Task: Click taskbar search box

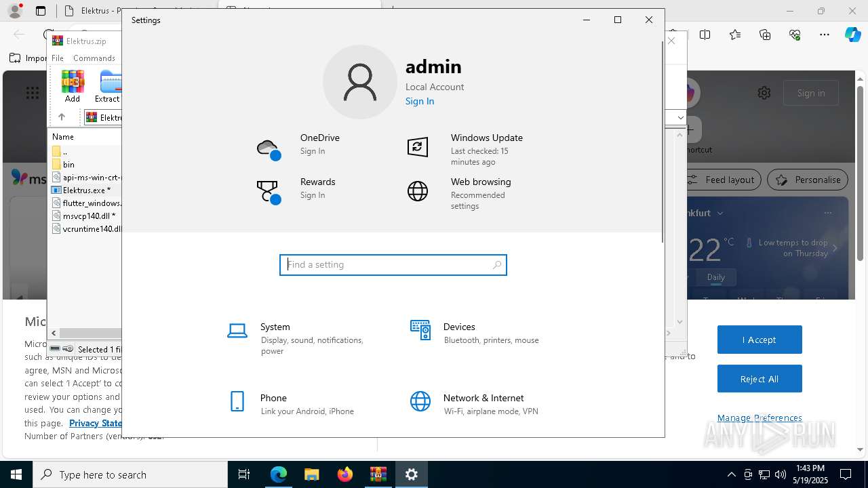Action: point(130,474)
